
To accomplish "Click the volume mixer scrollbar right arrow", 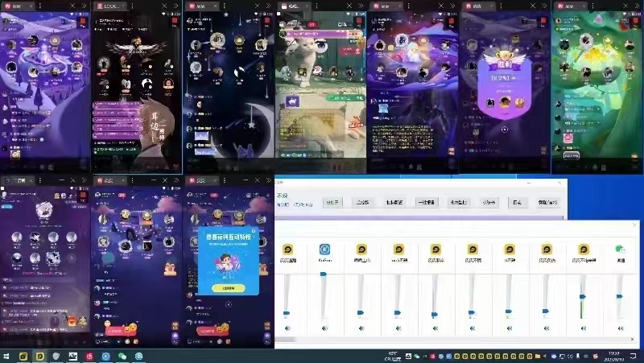I will [632, 339].
